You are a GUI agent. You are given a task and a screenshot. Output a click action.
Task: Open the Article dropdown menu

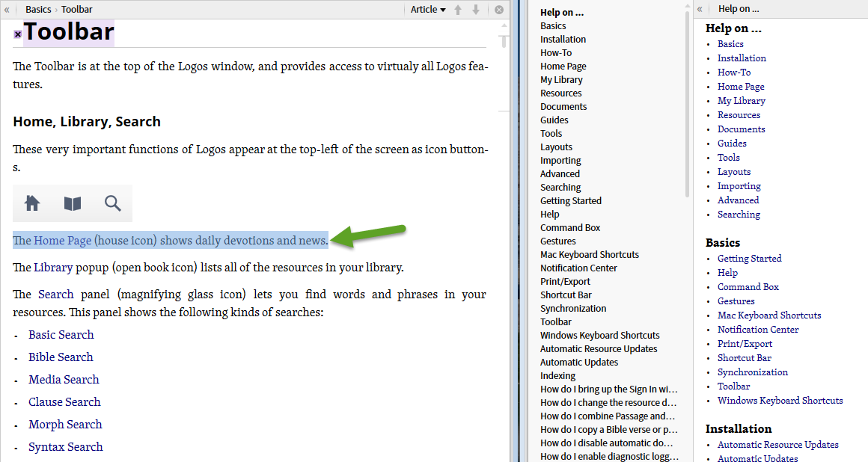point(428,10)
